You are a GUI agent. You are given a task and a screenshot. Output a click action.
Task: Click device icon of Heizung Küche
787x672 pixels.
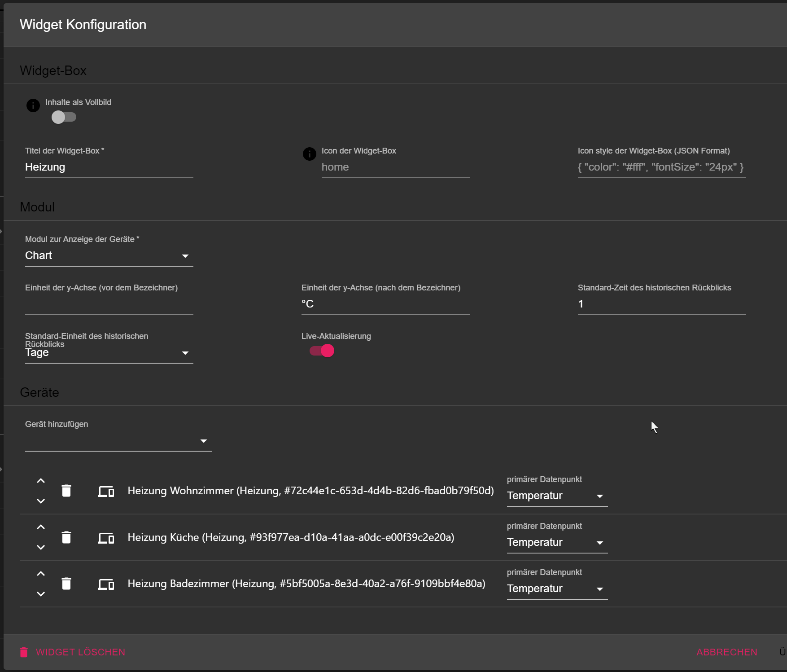pos(106,538)
